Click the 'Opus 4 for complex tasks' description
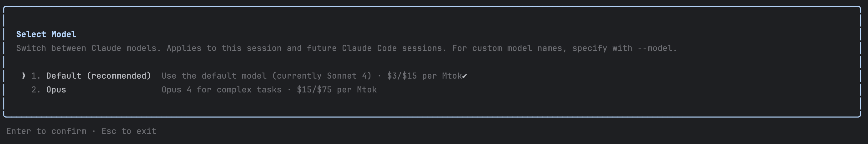Image resolution: width=868 pixels, height=144 pixels. click(221, 90)
